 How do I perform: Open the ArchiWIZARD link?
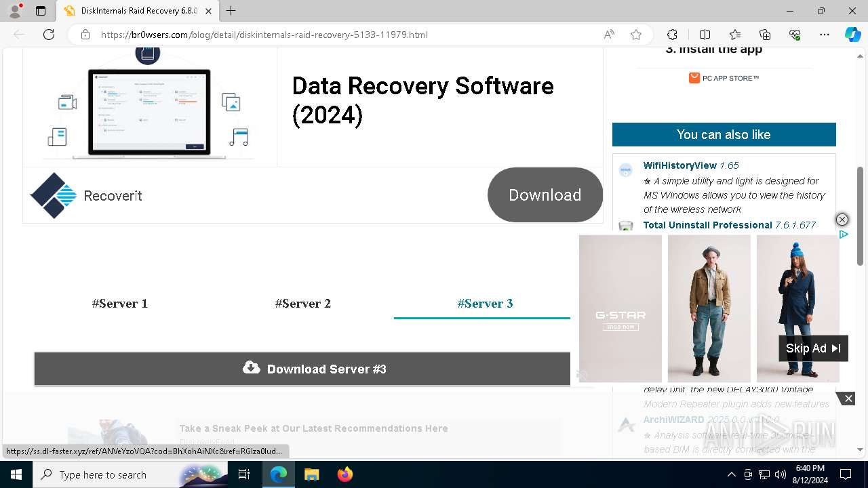coord(674,420)
